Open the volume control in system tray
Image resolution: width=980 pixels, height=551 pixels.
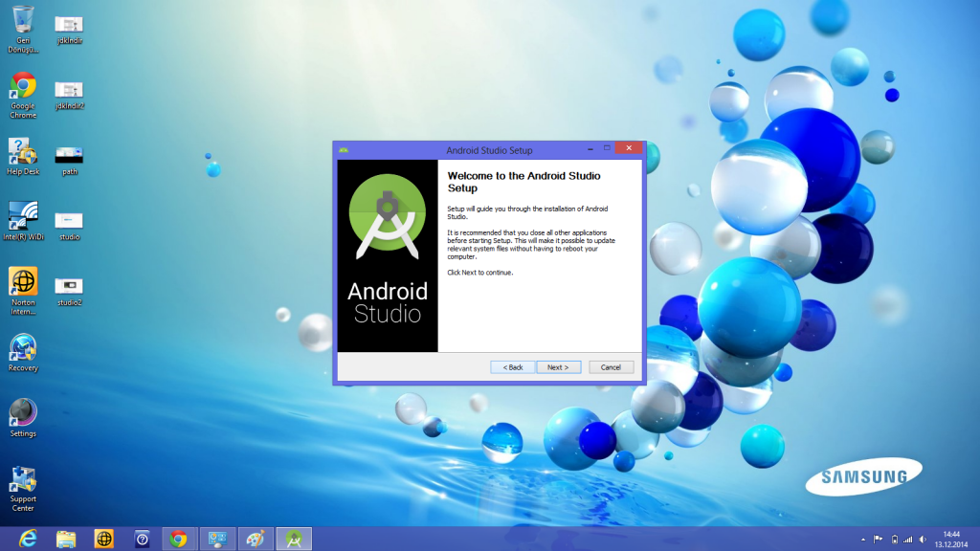[922, 539]
